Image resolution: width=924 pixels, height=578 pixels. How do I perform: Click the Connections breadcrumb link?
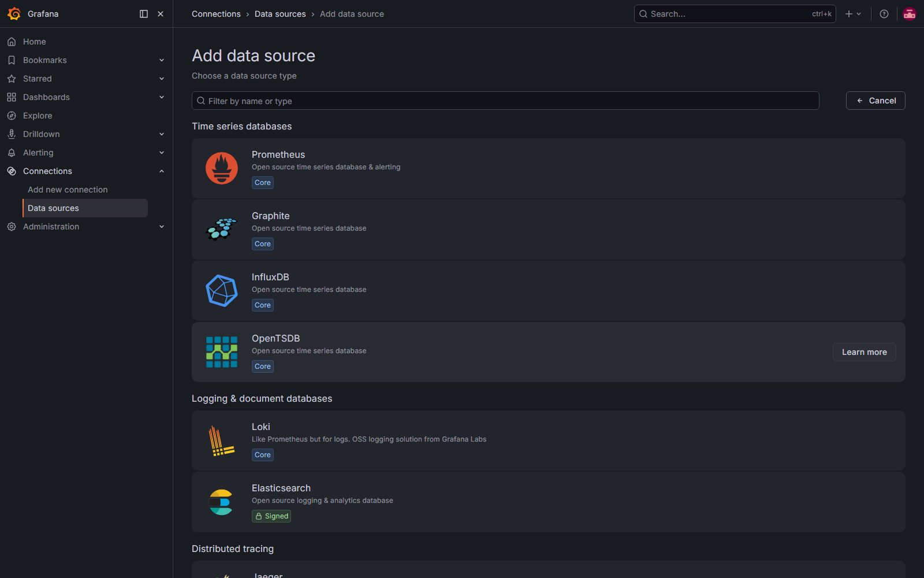(216, 14)
